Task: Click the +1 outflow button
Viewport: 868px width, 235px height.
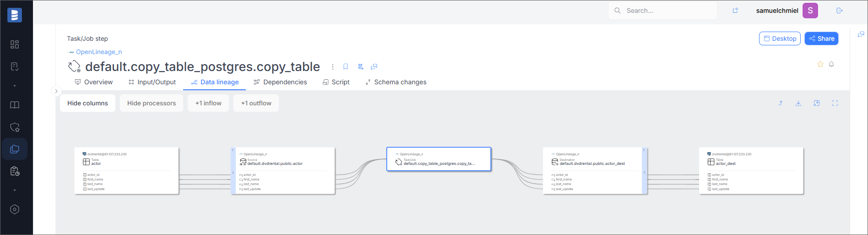Action: [x=256, y=103]
